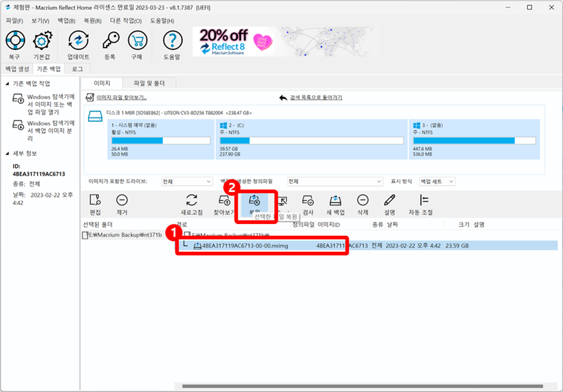This screenshot has height=392, width=563.
Task: Select partition 1 시스템 예약
Action: (161, 139)
